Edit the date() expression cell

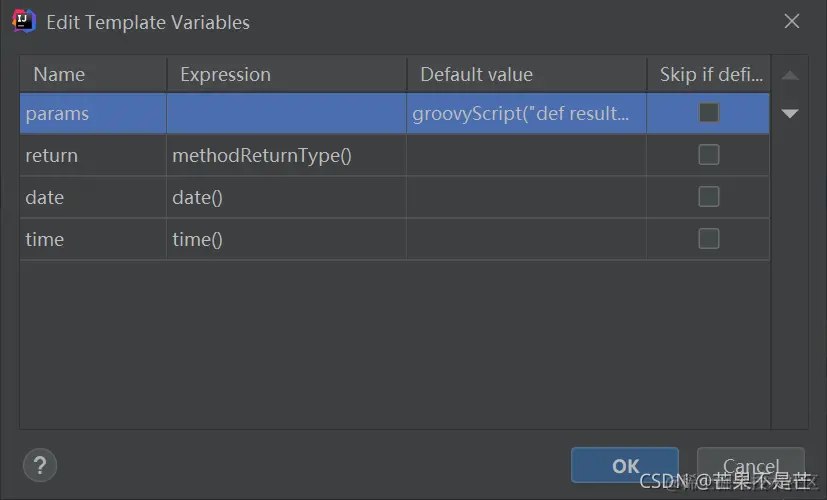(x=286, y=197)
